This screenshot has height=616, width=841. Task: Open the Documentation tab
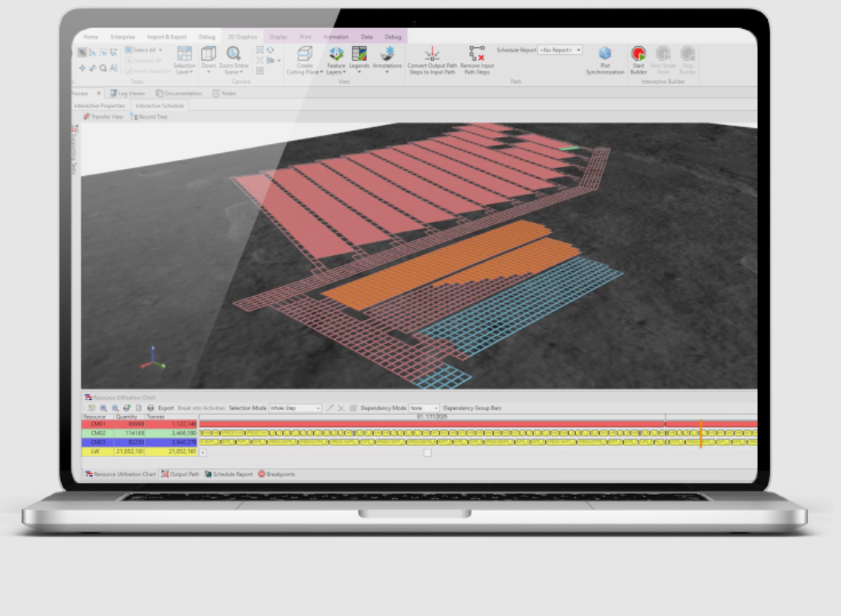(x=179, y=94)
